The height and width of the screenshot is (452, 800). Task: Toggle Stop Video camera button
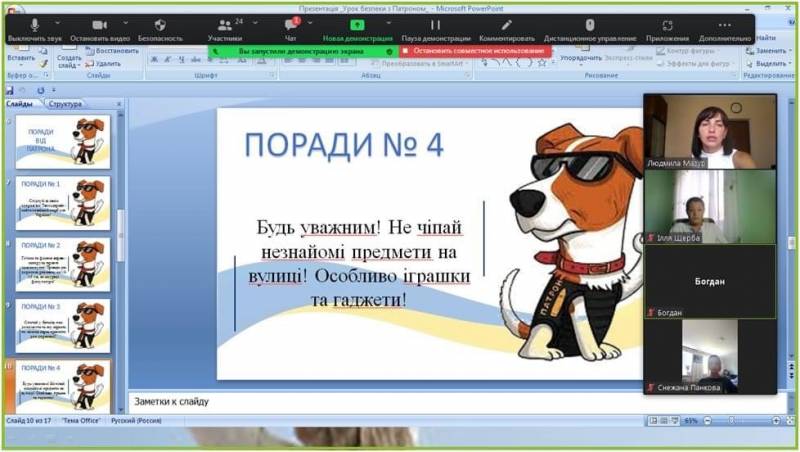(99, 25)
